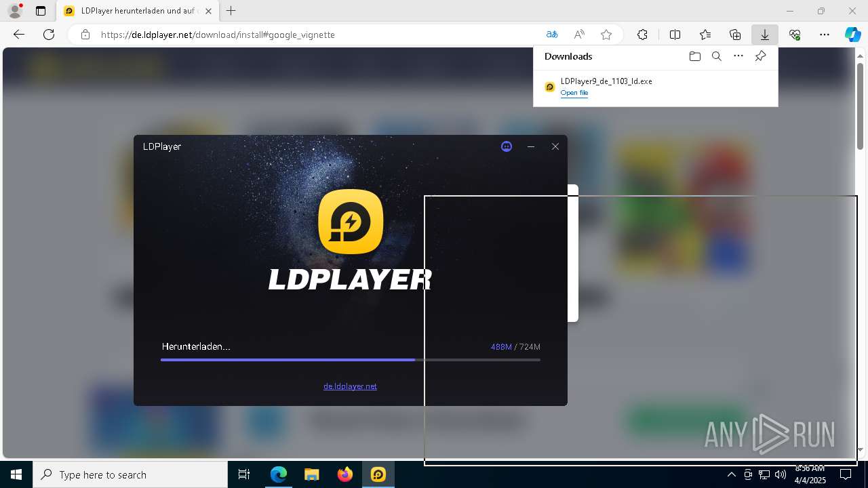The image size is (868, 488).
Task: Open the tab actions menu icon
Action: click(x=41, y=11)
